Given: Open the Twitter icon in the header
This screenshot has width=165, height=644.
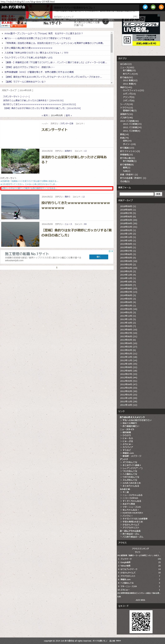Looking at the screenshot, I should tap(145, 7).
